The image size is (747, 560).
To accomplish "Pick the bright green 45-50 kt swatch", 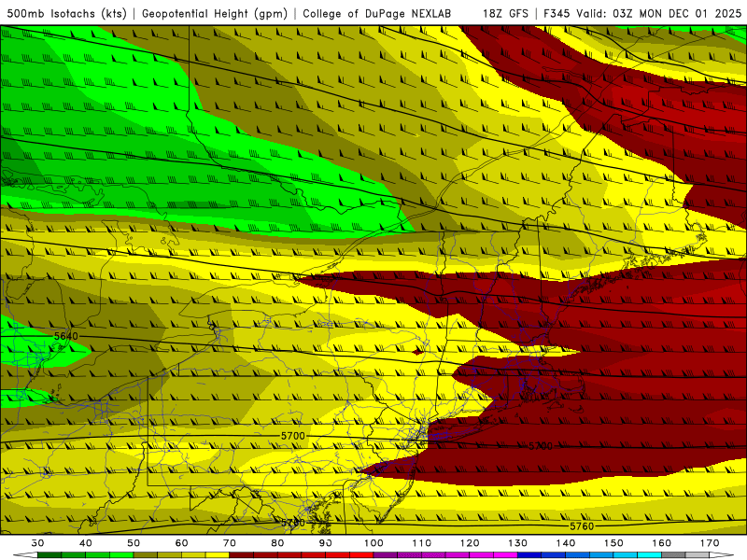I will pyautogui.click(x=121, y=555).
